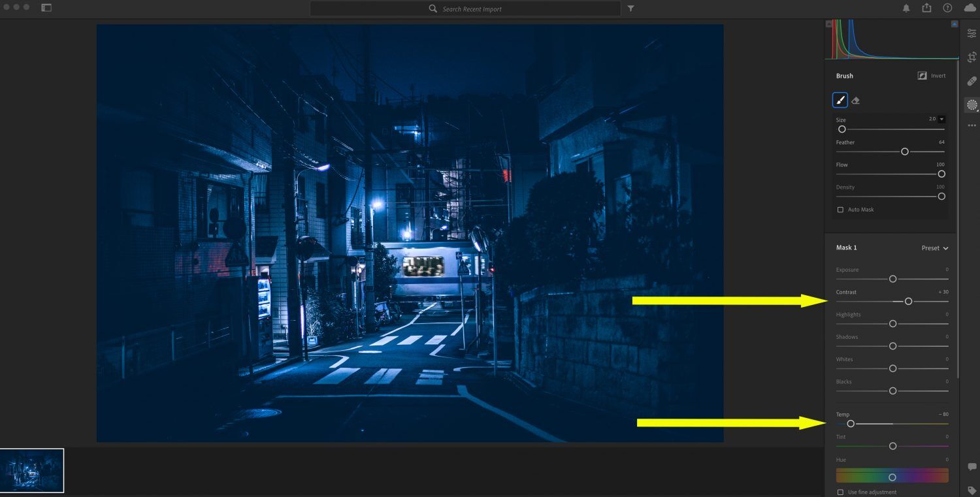Select the Crop and Rotate tool

coord(972,57)
